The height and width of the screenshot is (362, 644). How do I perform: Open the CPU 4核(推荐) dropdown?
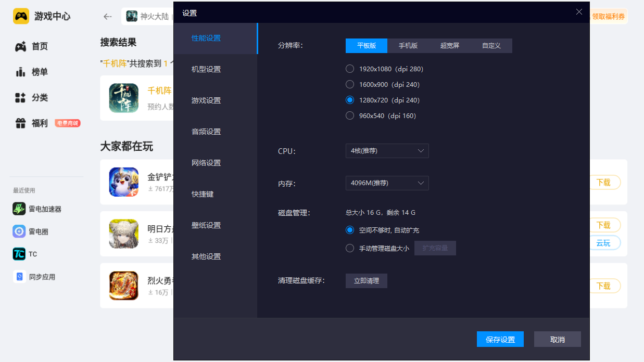coord(387,151)
